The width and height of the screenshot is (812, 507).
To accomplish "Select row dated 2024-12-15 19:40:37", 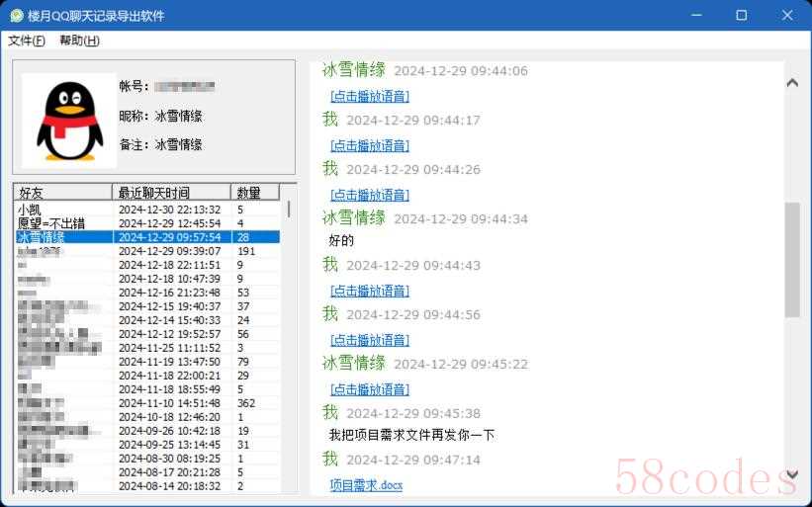I will point(148,306).
